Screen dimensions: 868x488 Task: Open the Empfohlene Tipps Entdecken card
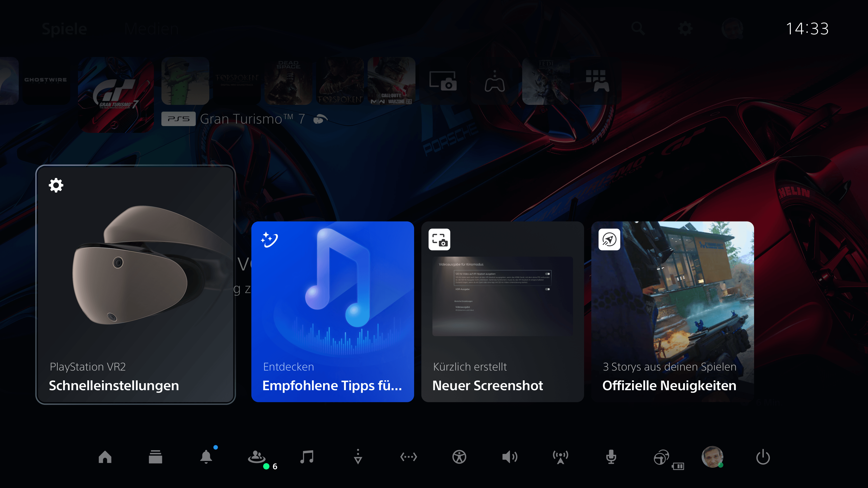click(x=333, y=312)
